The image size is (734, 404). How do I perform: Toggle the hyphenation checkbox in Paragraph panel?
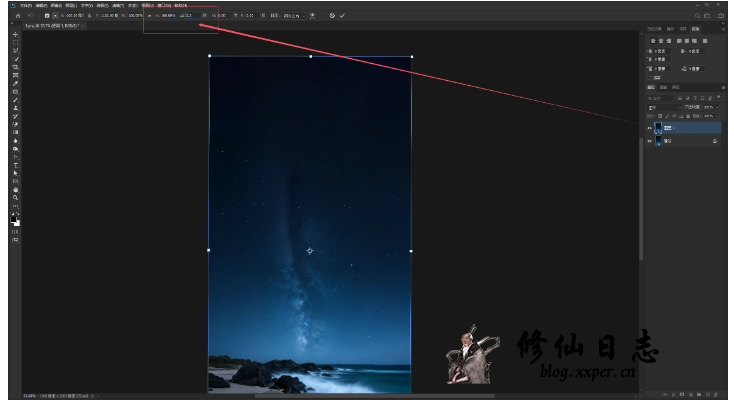[652, 79]
